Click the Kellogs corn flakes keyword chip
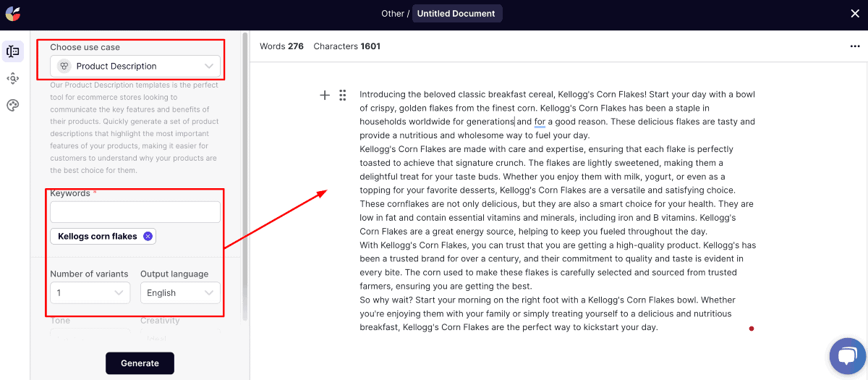This screenshot has height=380, width=868. point(98,236)
